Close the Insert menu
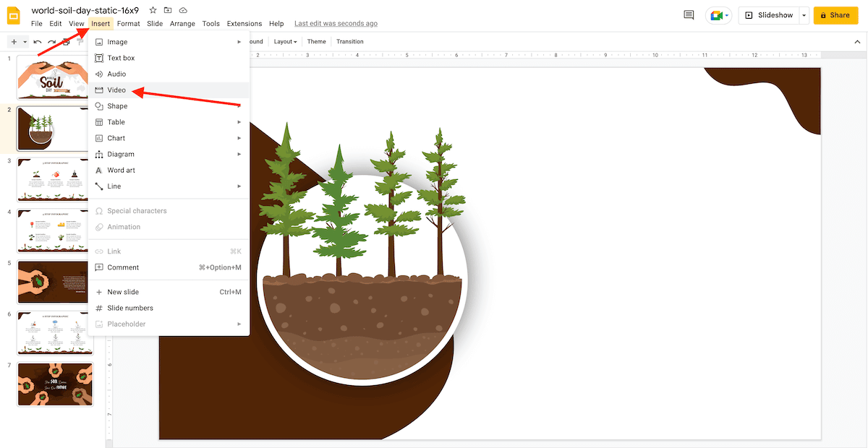Image resolution: width=868 pixels, height=448 pixels. point(101,24)
